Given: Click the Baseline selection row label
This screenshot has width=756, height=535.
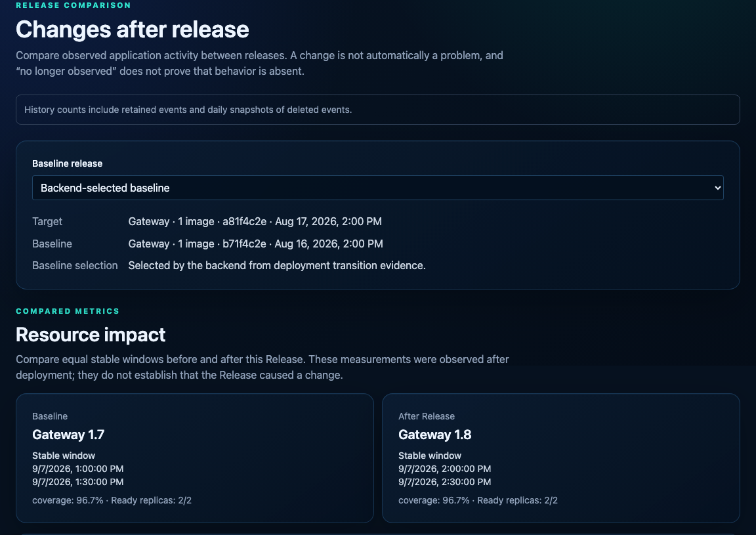Looking at the screenshot, I should (x=75, y=265).
